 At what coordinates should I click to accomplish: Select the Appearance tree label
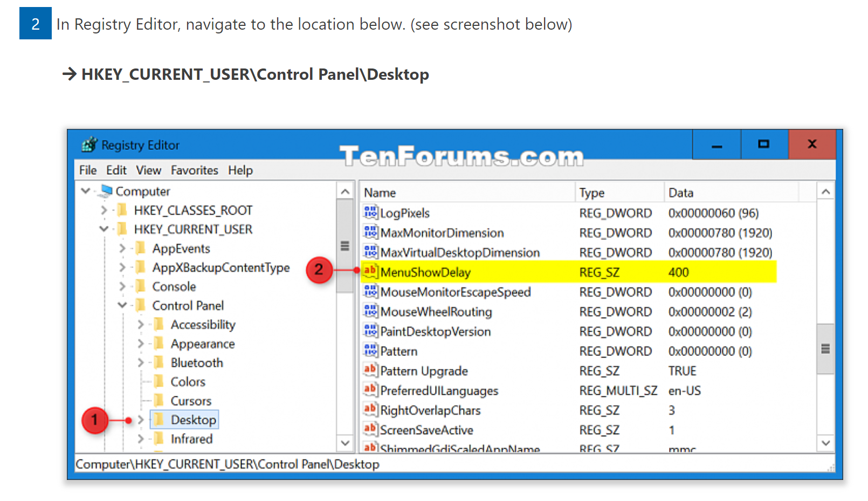(203, 344)
